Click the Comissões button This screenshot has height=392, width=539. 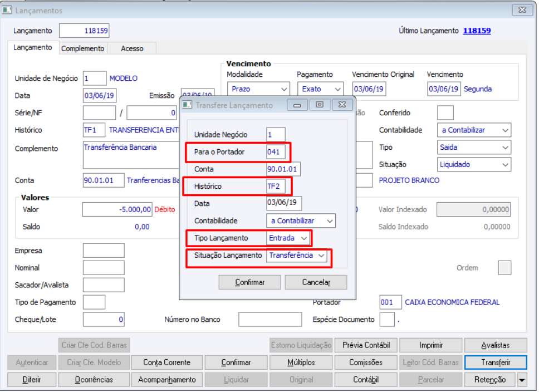[x=366, y=362]
